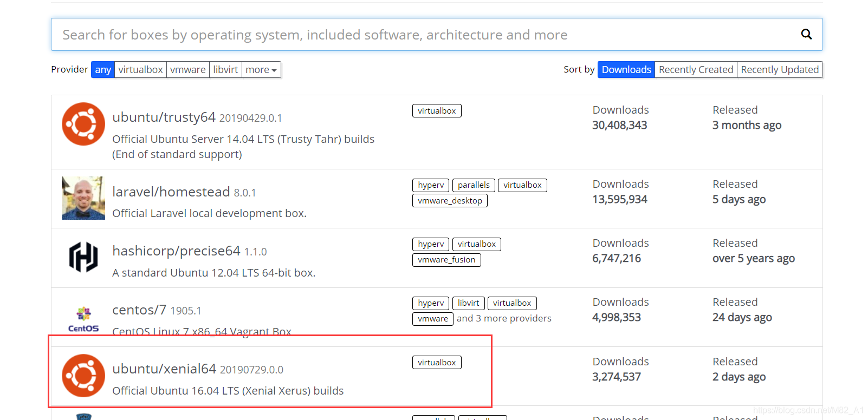The width and height of the screenshot is (868, 420).
Task: Sort boxes by Recently Created
Action: click(696, 70)
